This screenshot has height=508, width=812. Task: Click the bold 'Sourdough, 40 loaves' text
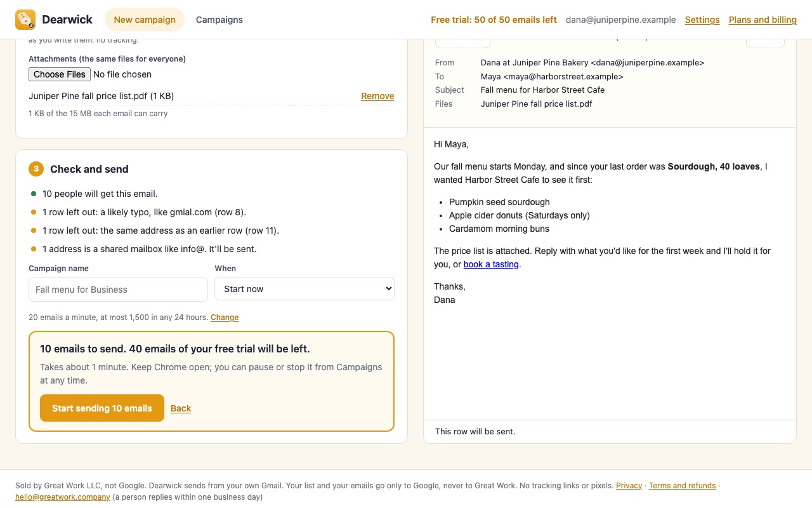pos(714,166)
